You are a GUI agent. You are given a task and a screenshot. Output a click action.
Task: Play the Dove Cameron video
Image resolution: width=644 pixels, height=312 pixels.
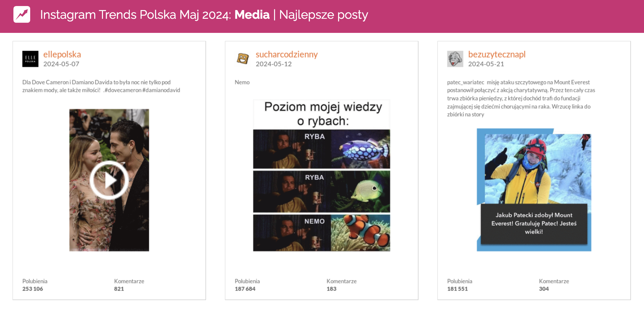108,180
